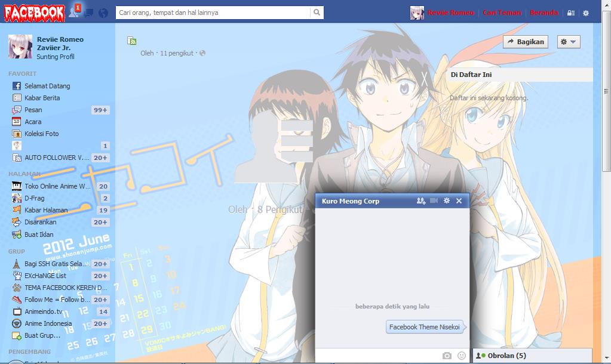The width and height of the screenshot is (611, 364).
Task: Click 'Di Daftar Ini' heading
Action: pyautogui.click(x=471, y=75)
